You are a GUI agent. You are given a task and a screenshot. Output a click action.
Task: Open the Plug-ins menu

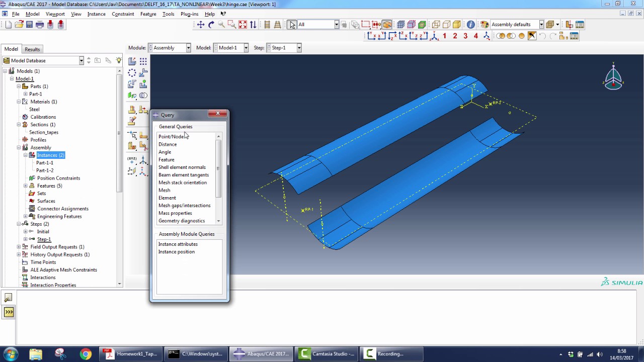tap(189, 14)
